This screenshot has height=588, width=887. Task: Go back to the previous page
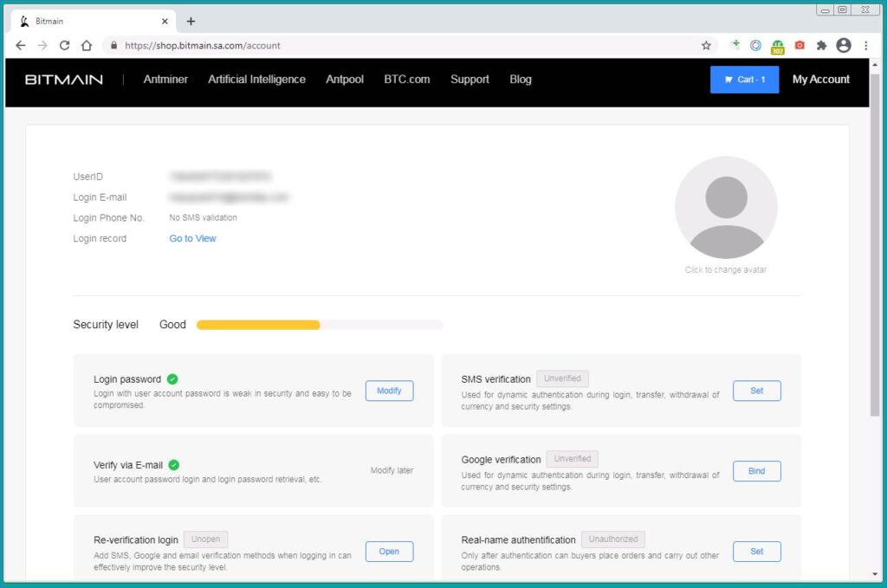click(x=21, y=45)
